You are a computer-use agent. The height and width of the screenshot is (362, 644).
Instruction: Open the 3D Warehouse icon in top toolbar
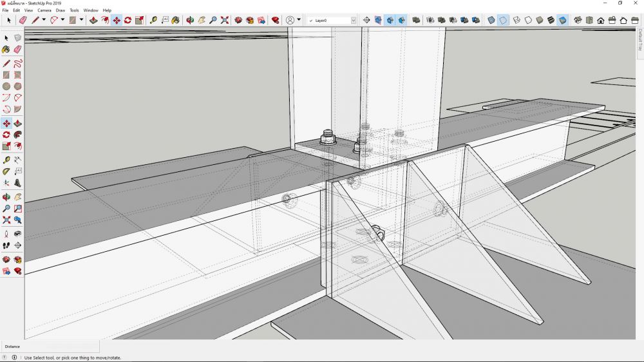(239, 21)
